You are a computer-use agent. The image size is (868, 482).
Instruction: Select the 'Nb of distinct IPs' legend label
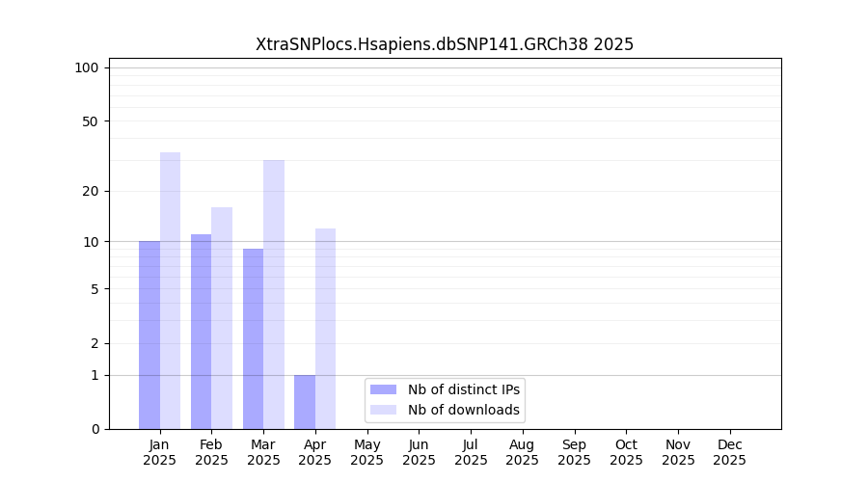tap(463, 389)
